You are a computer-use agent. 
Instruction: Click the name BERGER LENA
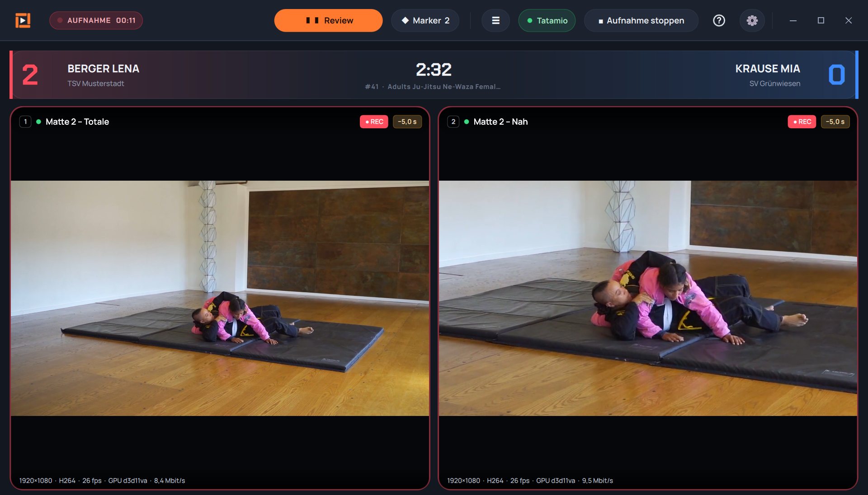[104, 69]
